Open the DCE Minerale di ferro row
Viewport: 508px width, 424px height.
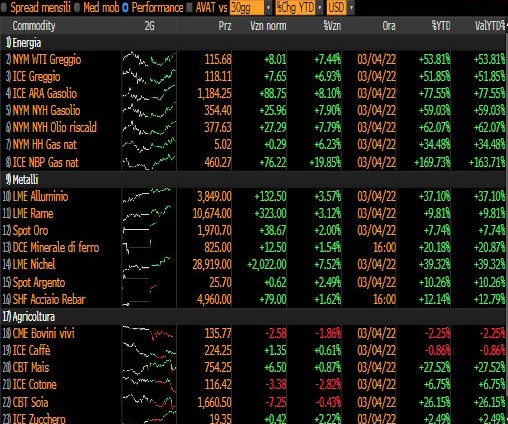[254, 247]
